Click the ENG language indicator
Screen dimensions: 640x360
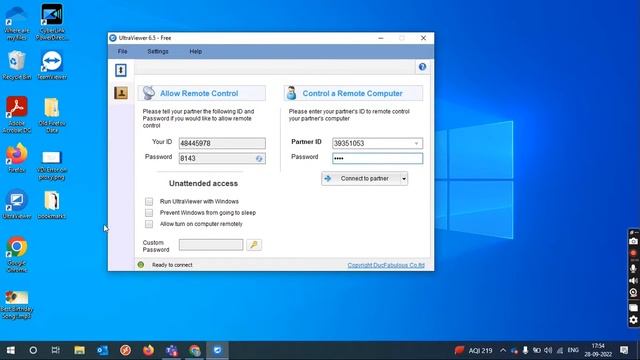(573, 350)
